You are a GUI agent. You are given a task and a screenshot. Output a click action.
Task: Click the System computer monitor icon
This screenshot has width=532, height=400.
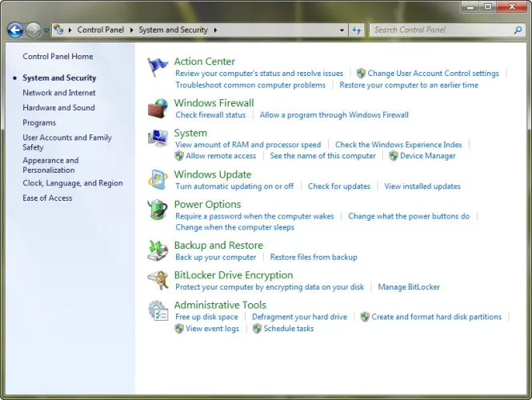point(158,138)
